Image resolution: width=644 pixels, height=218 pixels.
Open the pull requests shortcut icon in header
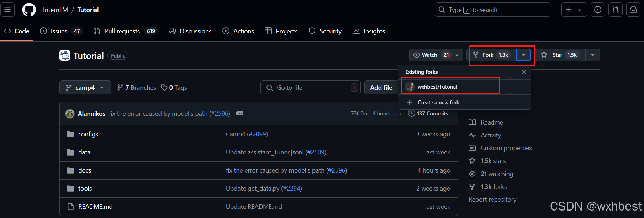616,10
